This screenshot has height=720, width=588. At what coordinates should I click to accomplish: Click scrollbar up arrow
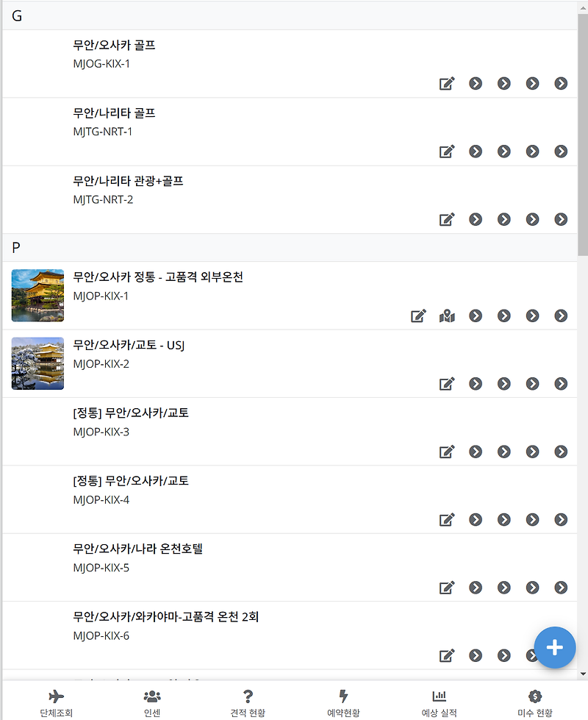pos(583,7)
